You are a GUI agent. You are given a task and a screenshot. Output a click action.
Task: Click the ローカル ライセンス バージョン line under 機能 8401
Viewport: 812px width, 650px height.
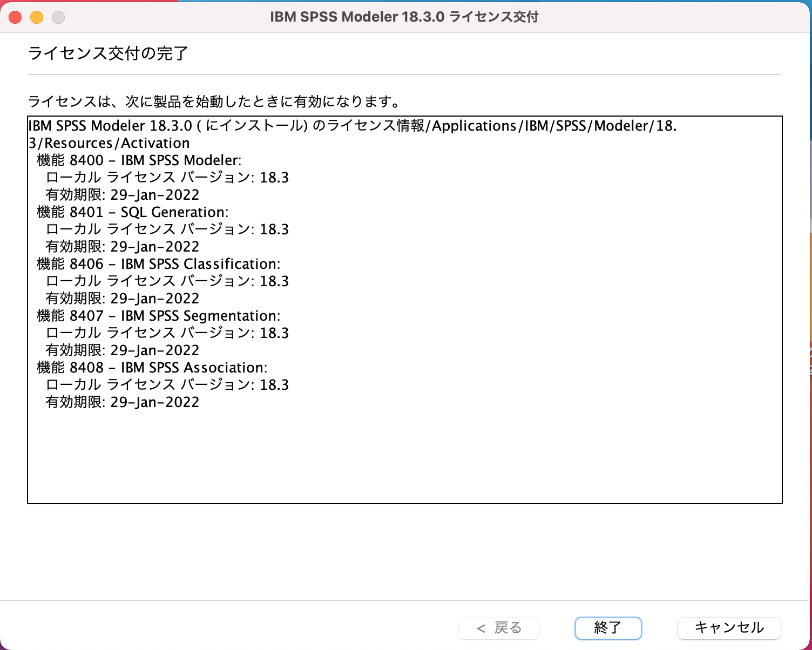tap(167, 229)
